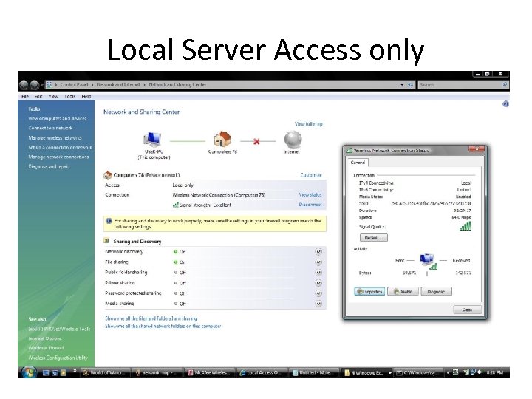Viewport: 532px width, 399px height.
Task: Open the Windows Start orb
Action: 29,372
